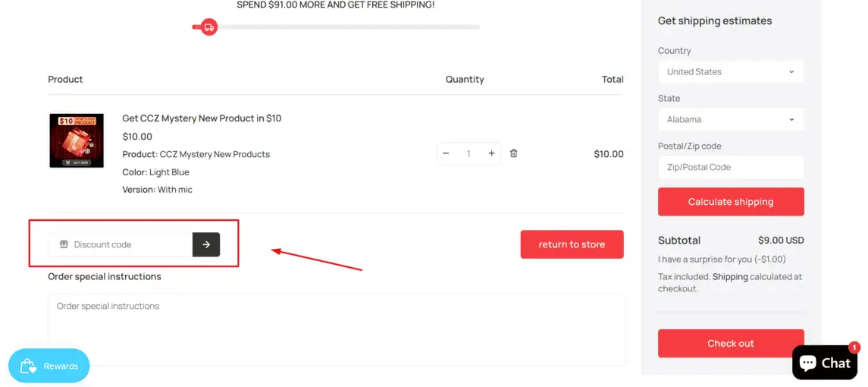Expand the State dropdown showing Alabama

click(x=731, y=119)
